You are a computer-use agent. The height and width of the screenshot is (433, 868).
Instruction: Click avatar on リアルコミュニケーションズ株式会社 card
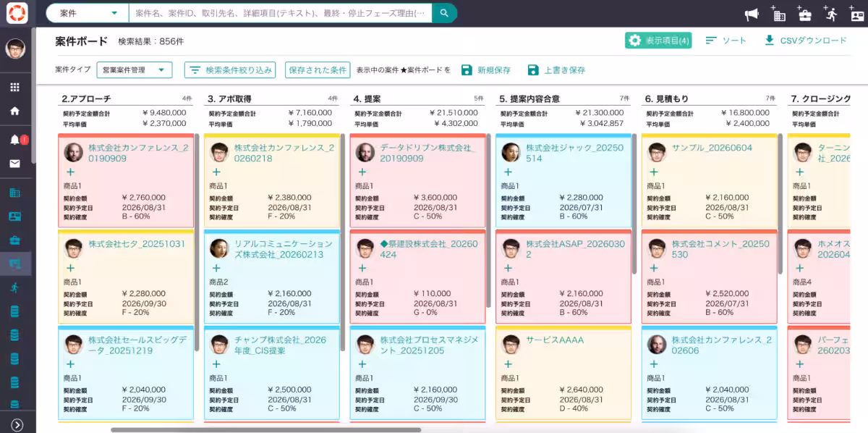pos(219,248)
